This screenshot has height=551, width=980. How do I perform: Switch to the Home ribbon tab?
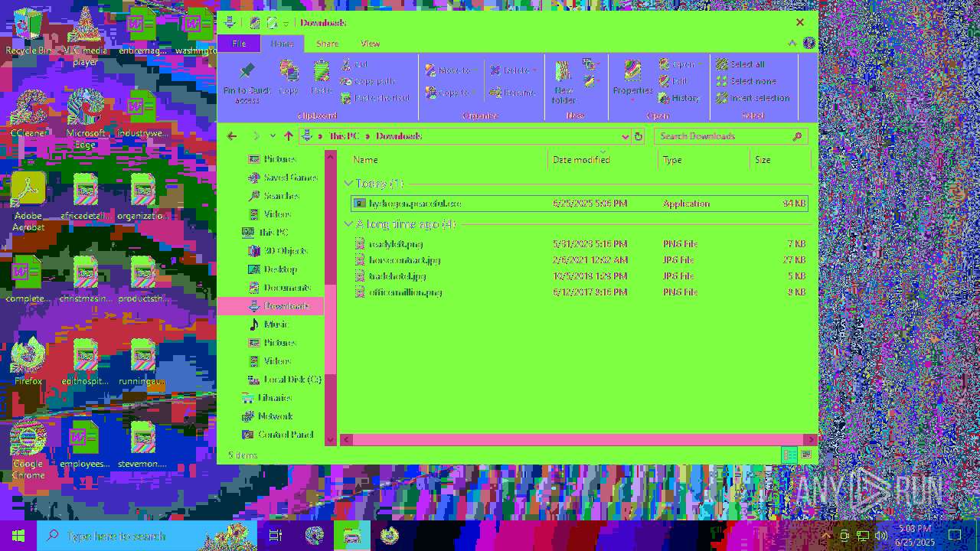[282, 44]
